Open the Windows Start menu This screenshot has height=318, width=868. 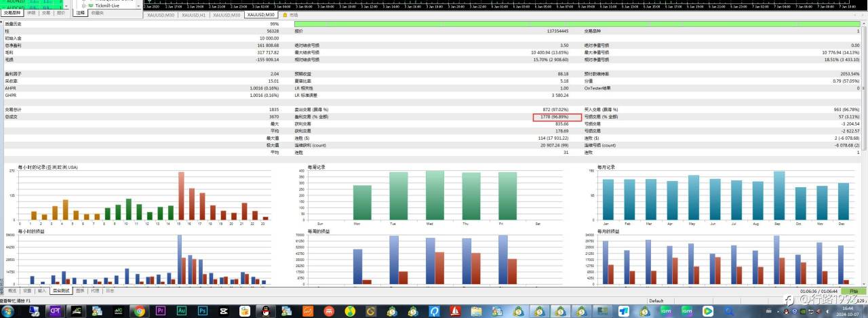[7, 311]
